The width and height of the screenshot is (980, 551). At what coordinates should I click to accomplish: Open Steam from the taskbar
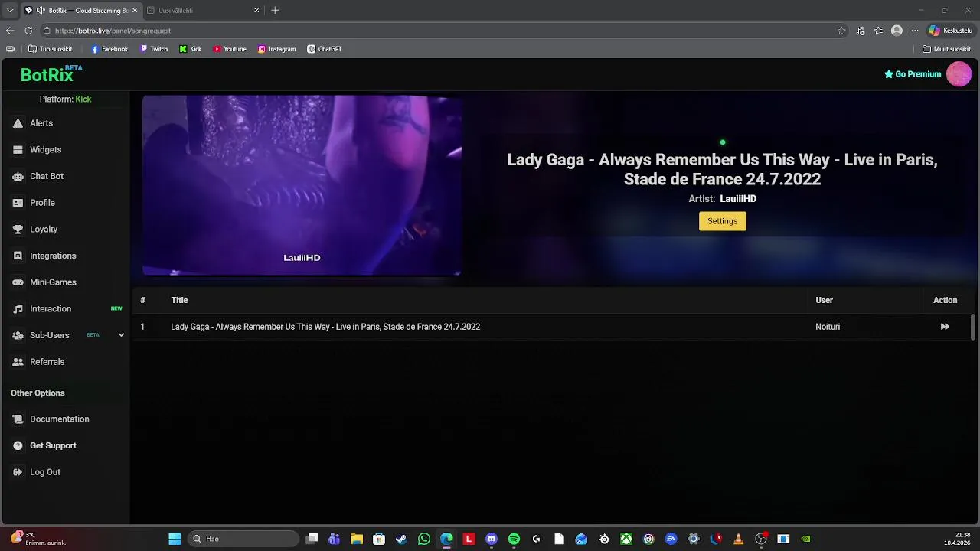(401, 539)
